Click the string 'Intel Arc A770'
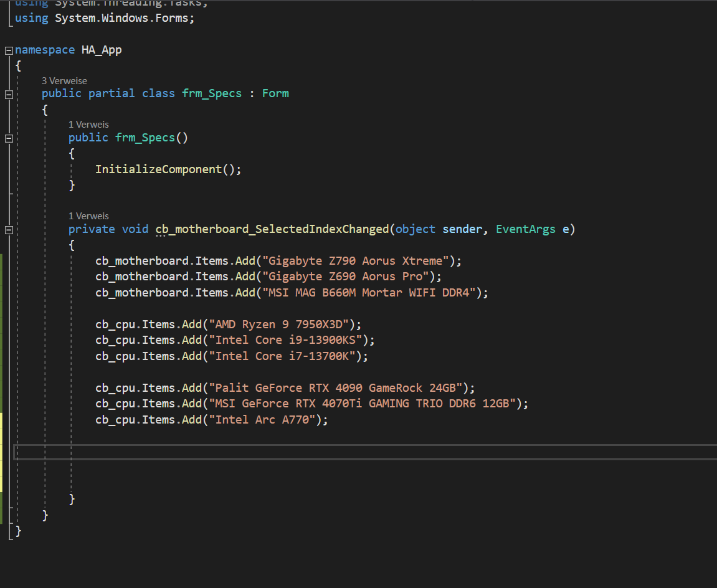Image resolution: width=717 pixels, height=588 pixels. (262, 419)
